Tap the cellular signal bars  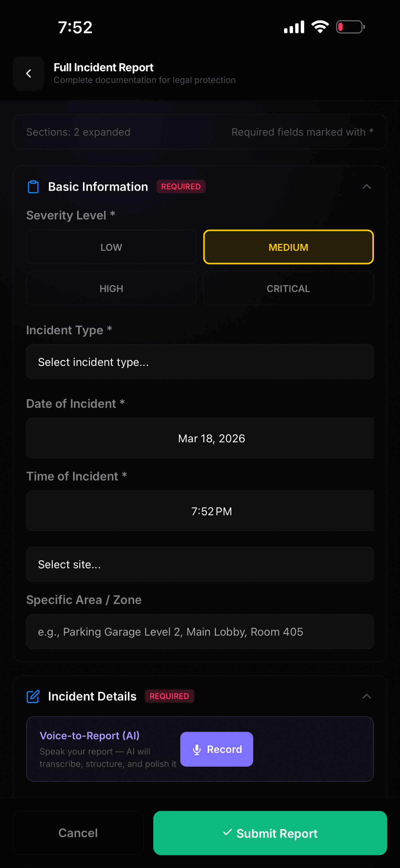[x=293, y=27]
